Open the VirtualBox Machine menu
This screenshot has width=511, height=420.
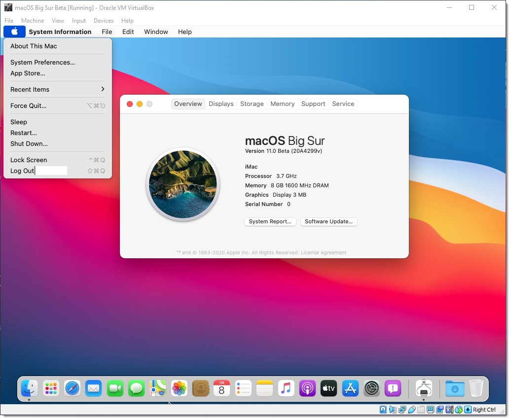click(33, 21)
